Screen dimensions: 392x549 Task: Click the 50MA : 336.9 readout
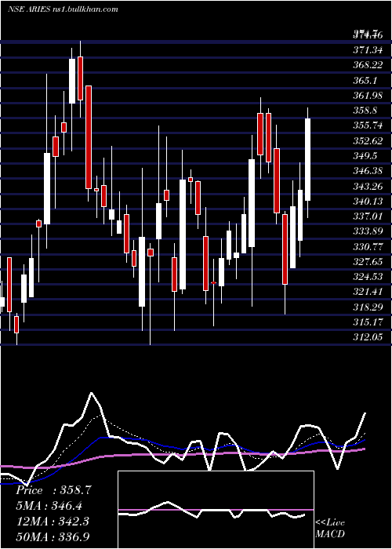pyautogui.click(x=53, y=536)
